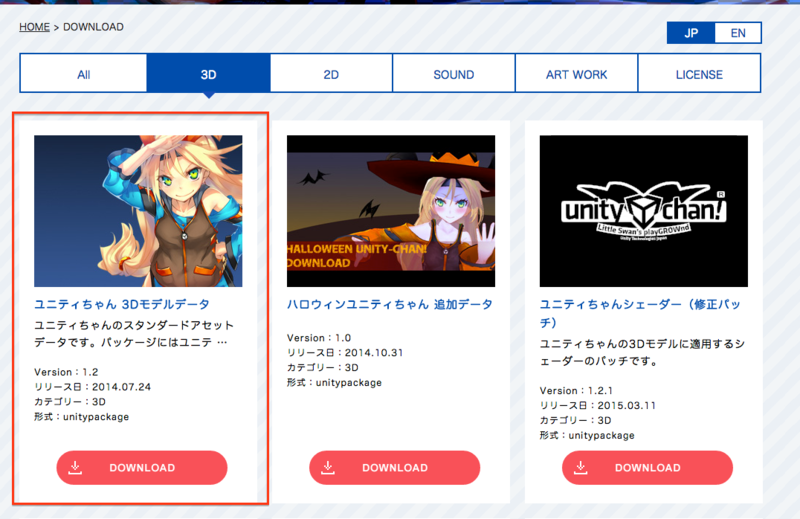This screenshot has height=519, width=800.
Task: Follow the HOME breadcrumb link
Action: click(34, 27)
